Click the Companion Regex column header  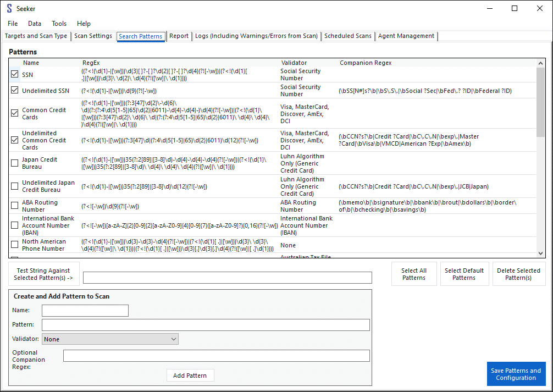366,63
